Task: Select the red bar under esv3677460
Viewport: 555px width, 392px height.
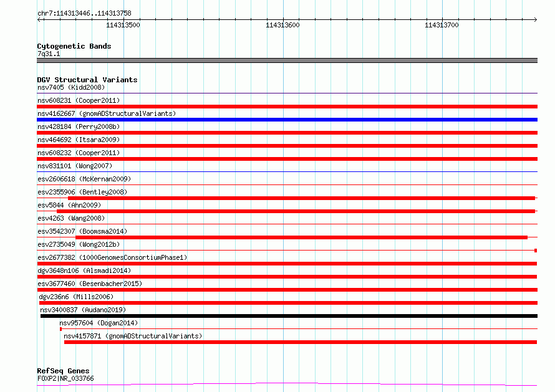Action: coord(287,290)
